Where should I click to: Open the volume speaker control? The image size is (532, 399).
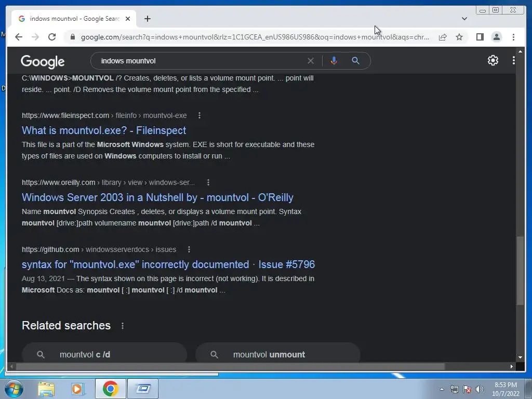coord(480,390)
